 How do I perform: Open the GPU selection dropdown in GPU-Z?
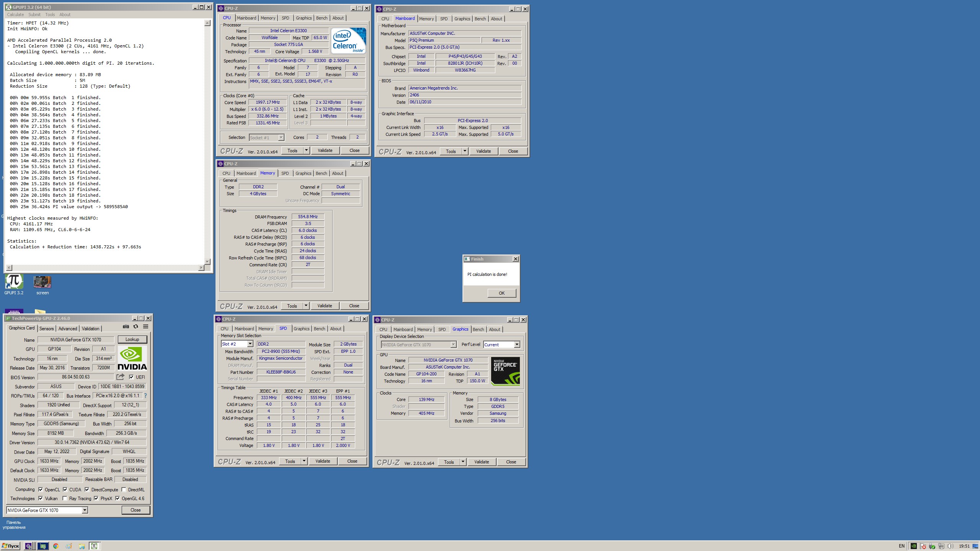pyautogui.click(x=47, y=510)
